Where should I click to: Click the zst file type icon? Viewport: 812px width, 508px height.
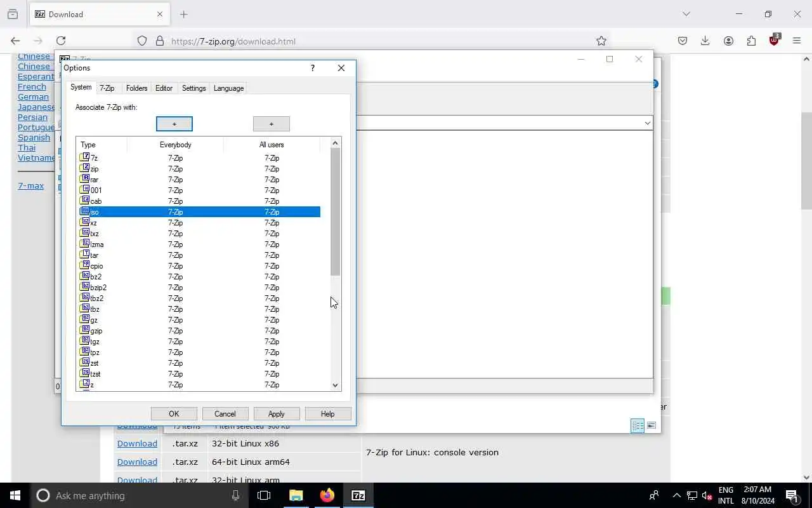[85, 363]
